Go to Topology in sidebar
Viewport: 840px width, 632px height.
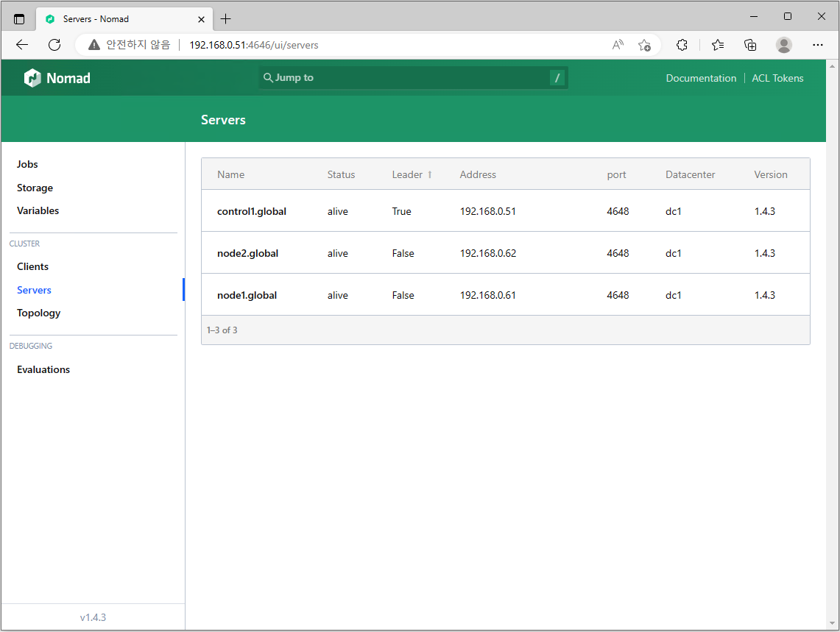coord(38,313)
